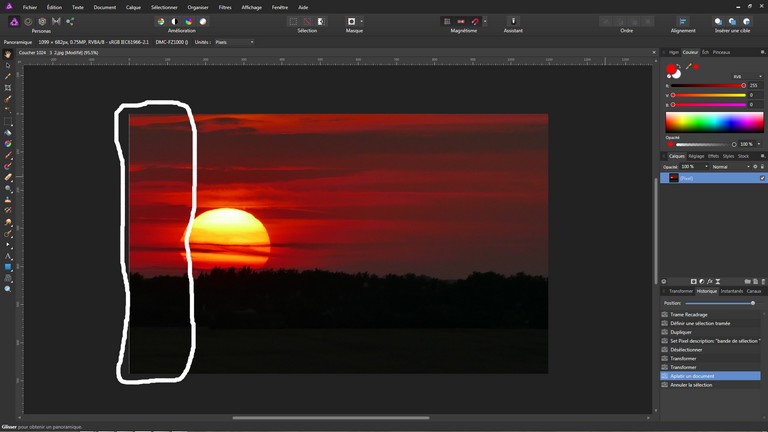The height and width of the screenshot is (432, 768).
Task: Select the Crop tool
Action: tap(8, 88)
